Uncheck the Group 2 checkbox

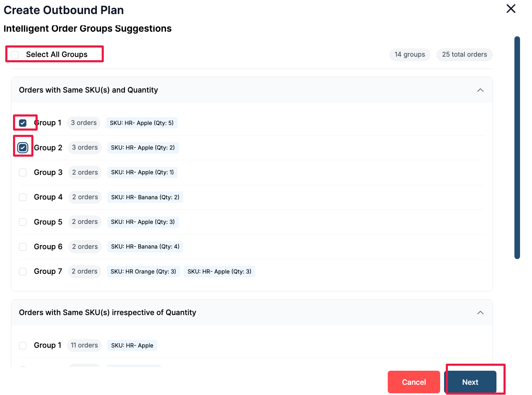click(x=23, y=148)
